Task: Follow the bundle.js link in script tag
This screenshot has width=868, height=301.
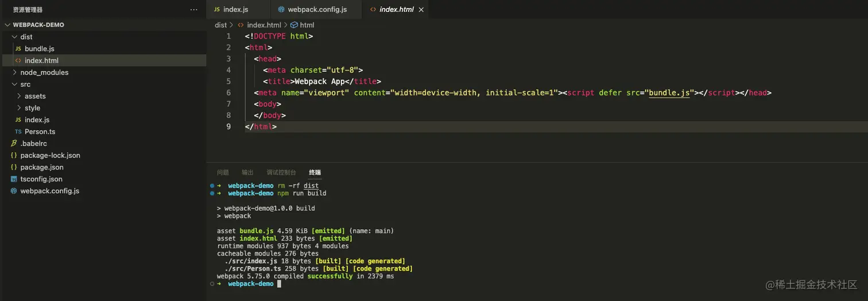Action: [669, 92]
